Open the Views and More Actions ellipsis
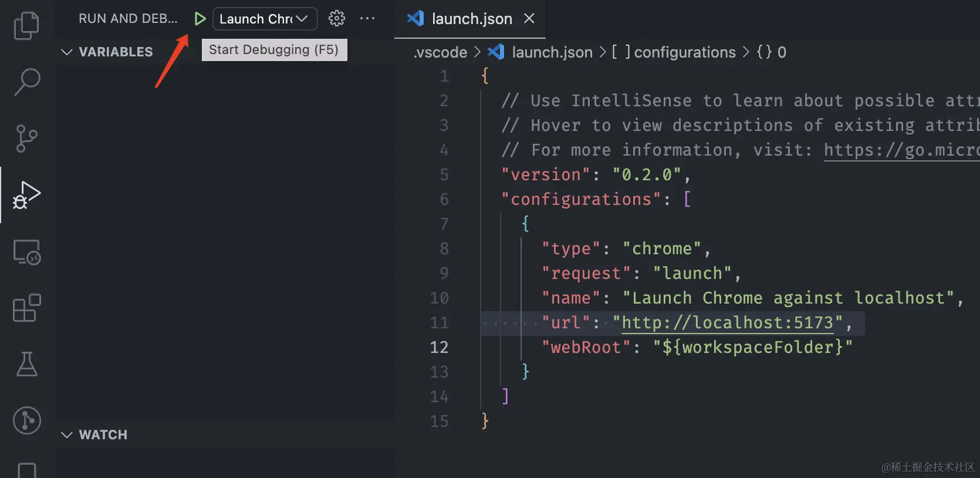980x478 pixels. click(x=367, y=19)
